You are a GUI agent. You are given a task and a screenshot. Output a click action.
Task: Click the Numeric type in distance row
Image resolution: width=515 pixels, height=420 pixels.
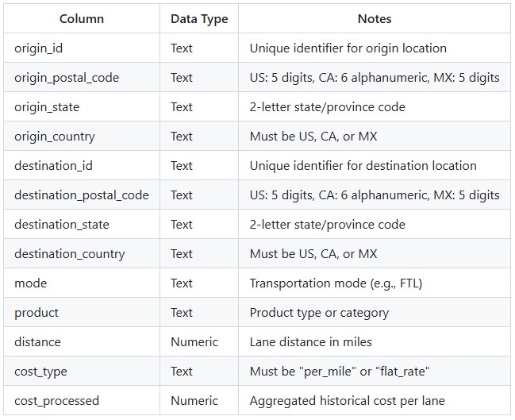click(194, 342)
